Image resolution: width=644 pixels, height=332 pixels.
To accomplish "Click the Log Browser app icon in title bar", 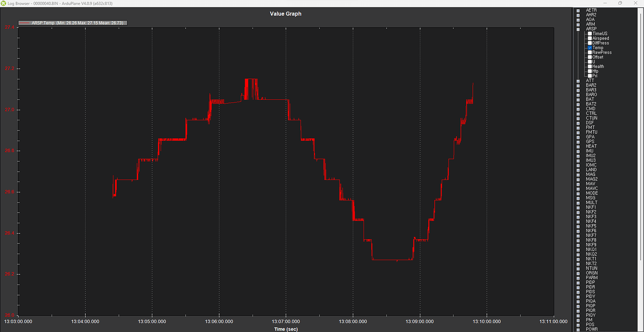I will [x=4, y=3].
